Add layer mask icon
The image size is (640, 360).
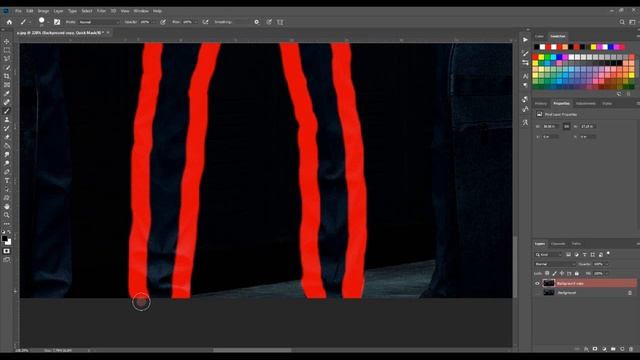(595, 349)
